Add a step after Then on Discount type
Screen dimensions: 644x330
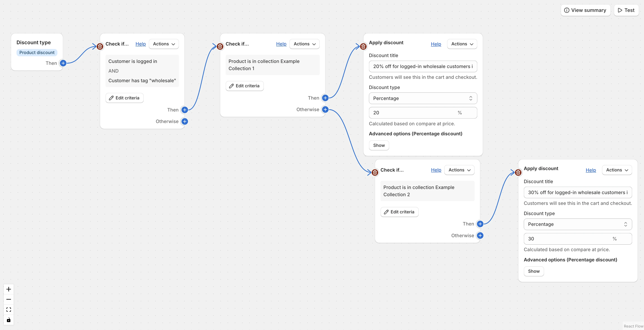[63, 63]
